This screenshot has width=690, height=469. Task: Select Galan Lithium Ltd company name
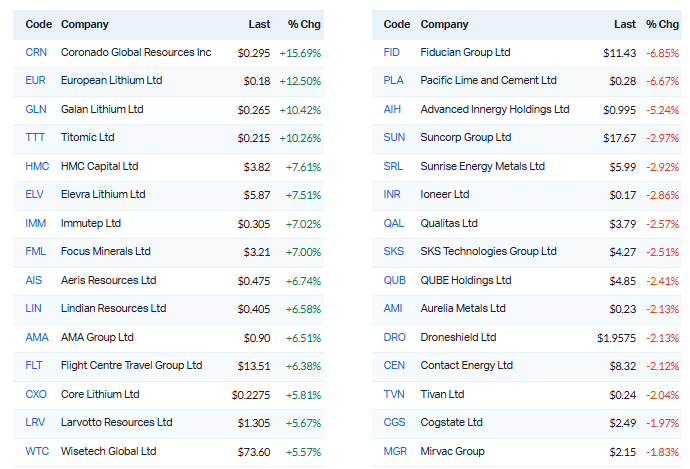[x=102, y=109]
